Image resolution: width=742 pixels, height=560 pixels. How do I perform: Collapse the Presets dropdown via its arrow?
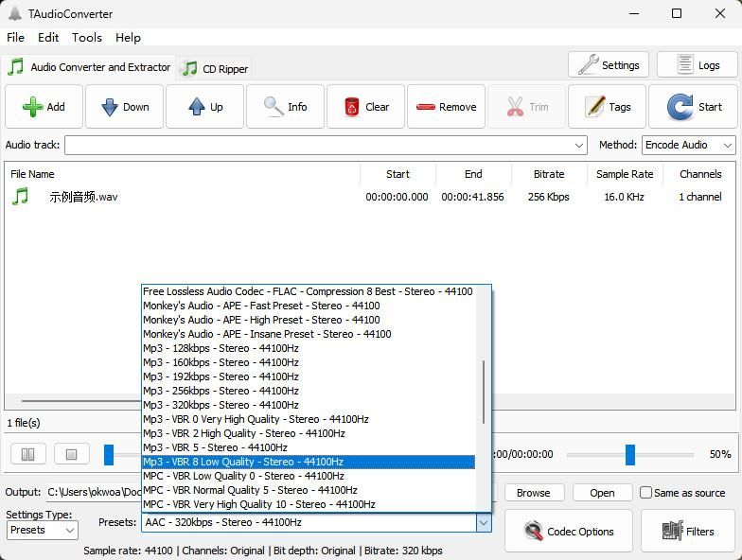[x=483, y=522]
